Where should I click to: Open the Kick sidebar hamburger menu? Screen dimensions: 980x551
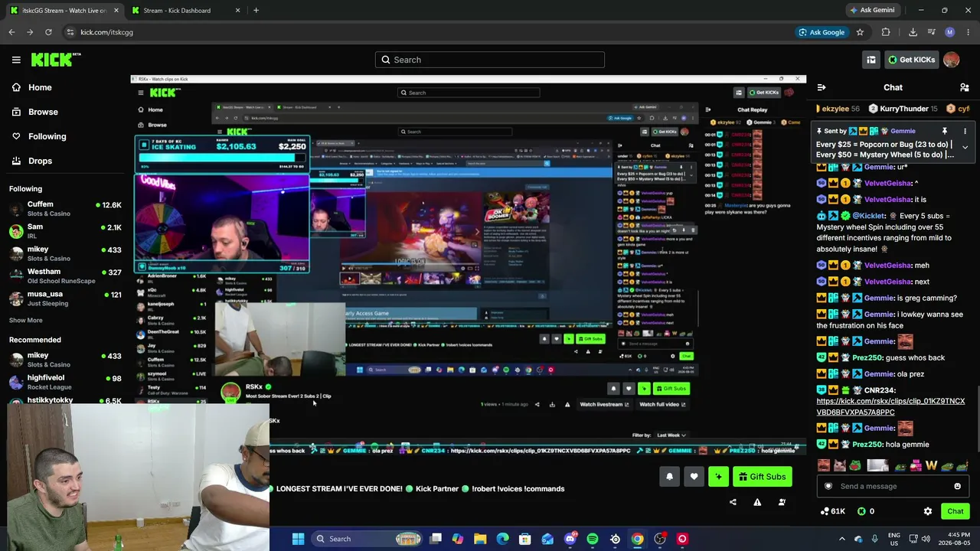point(16,60)
